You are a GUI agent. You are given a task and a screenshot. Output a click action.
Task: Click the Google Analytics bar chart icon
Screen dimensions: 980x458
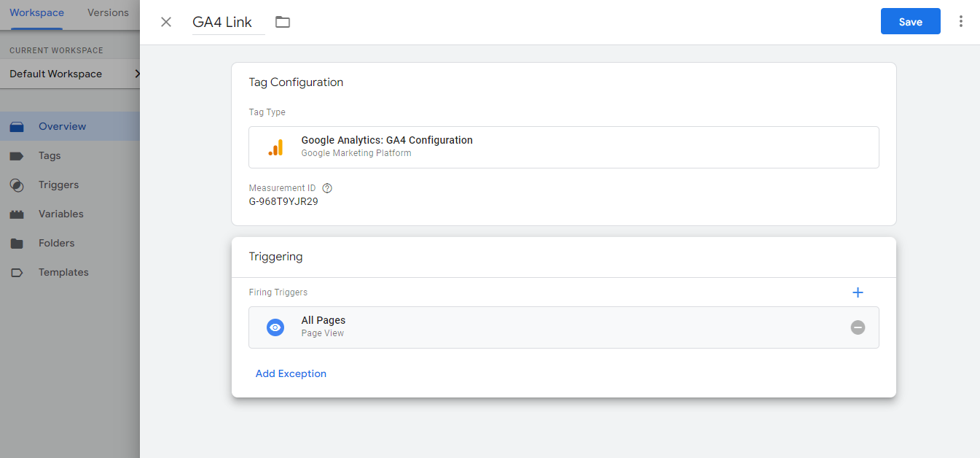[275, 147]
